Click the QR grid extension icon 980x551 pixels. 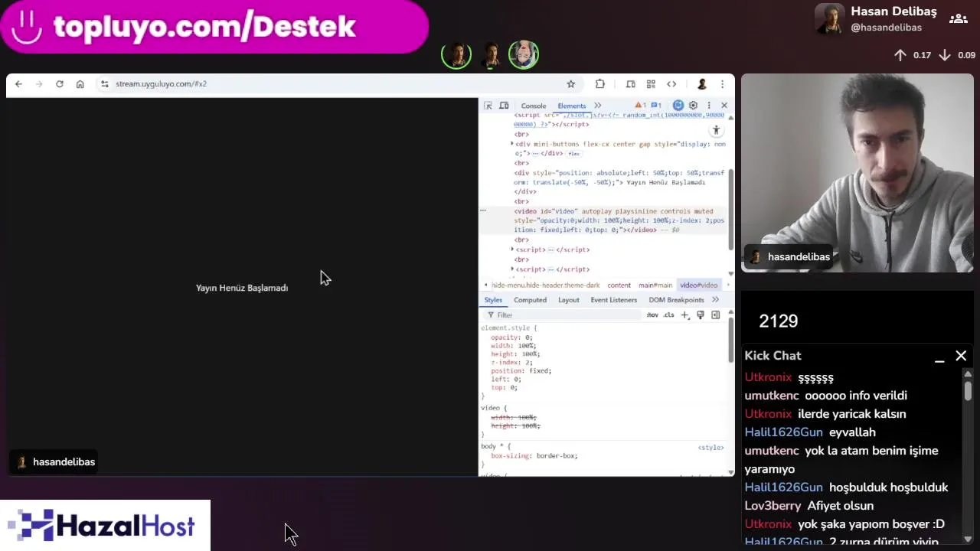pos(651,84)
